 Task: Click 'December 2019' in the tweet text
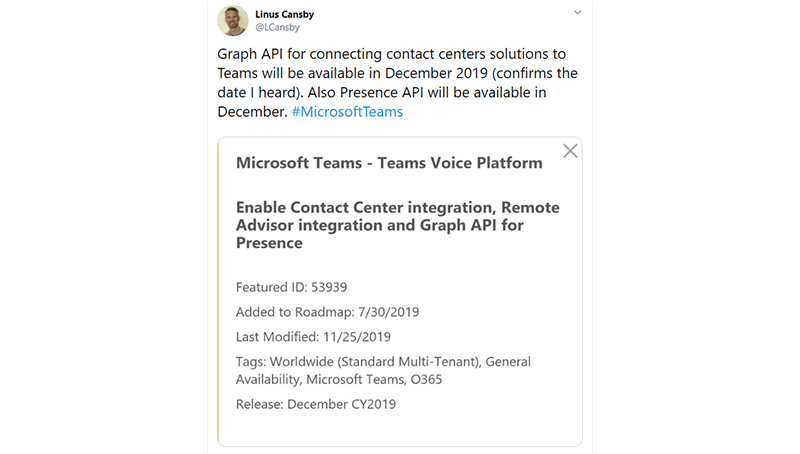tap(436, 73)
